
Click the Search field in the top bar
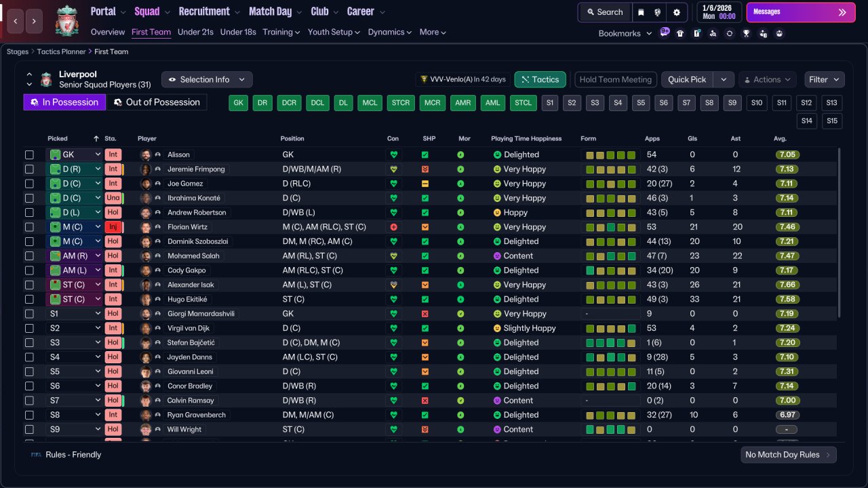(605, 12)
